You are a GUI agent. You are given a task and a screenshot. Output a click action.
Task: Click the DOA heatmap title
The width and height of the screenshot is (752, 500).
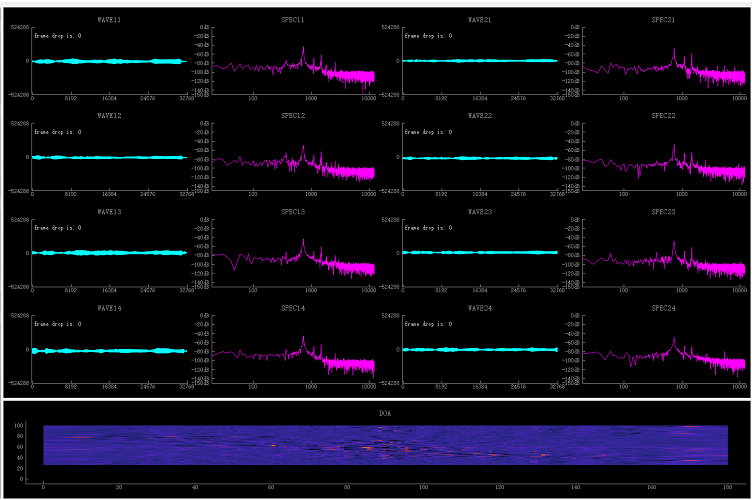pos(384,411)
